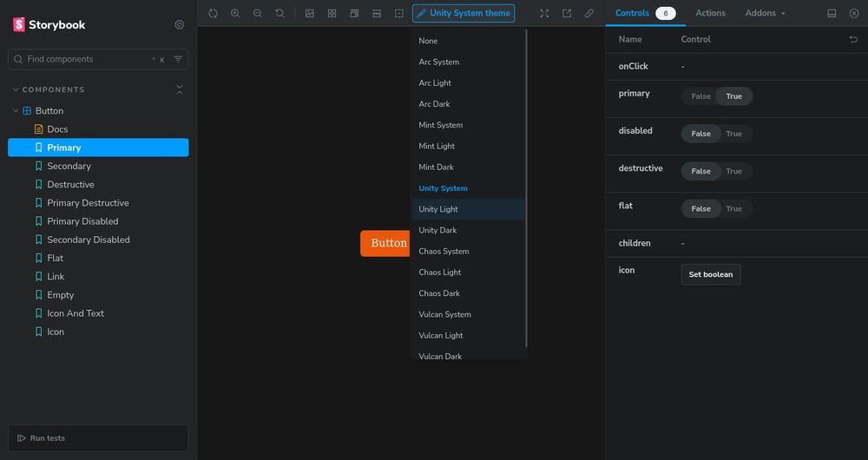Open the Primary Destructive story
868x460 pixels.
tap(98, 202)
